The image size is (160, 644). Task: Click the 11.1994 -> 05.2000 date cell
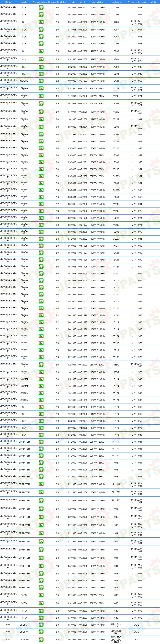coord(78,96)
